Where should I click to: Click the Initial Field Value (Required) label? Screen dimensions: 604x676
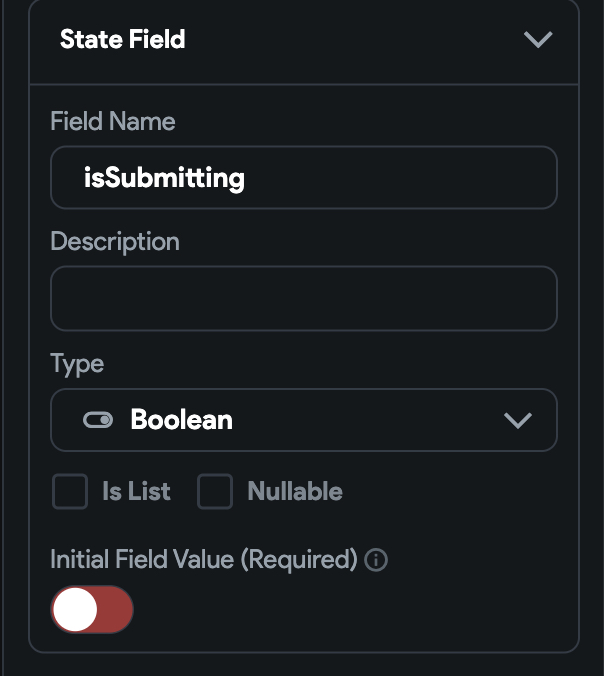[204, 560]
